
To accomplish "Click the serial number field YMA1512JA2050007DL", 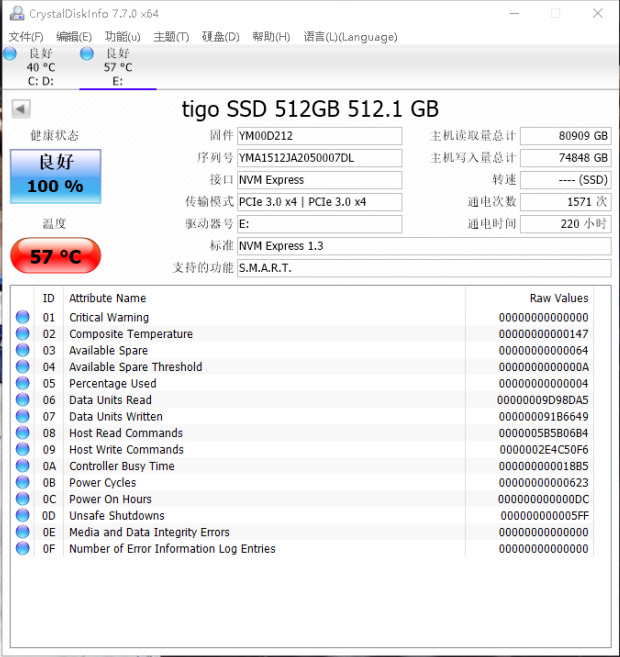I will (320, 158).
